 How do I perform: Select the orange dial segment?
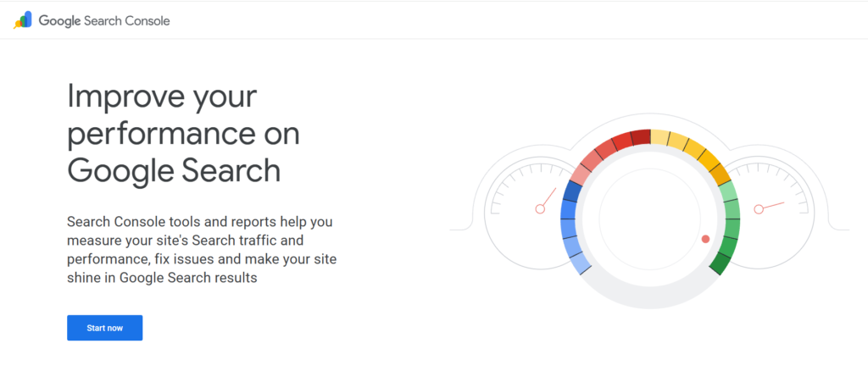click(x=719, y=174)
